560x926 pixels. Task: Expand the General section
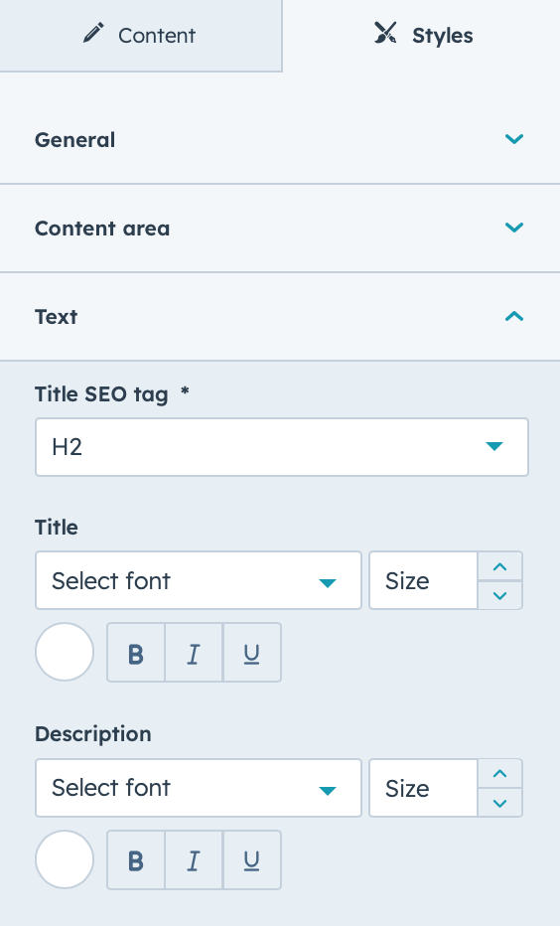pos(280,139)
